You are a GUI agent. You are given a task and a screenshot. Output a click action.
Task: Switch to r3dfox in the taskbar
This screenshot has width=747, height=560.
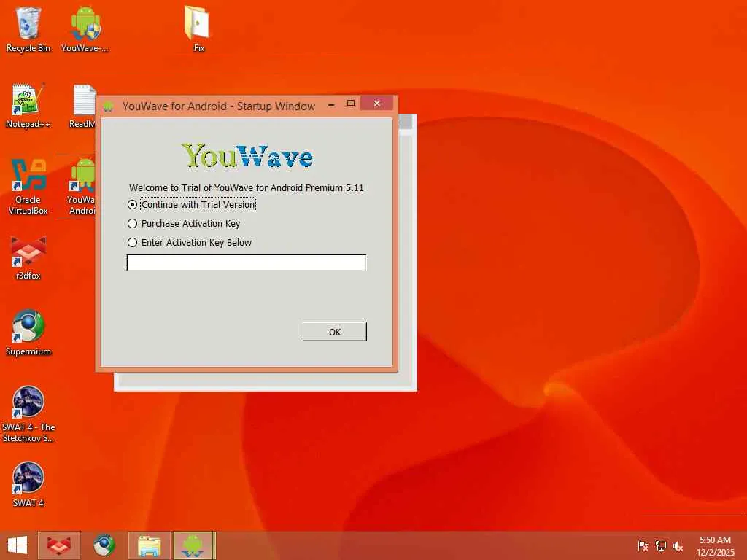[x=59, y=545]
